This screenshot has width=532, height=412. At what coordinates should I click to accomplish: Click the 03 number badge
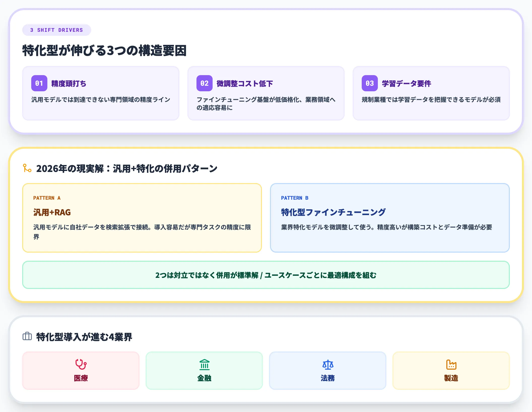[370, 83]
